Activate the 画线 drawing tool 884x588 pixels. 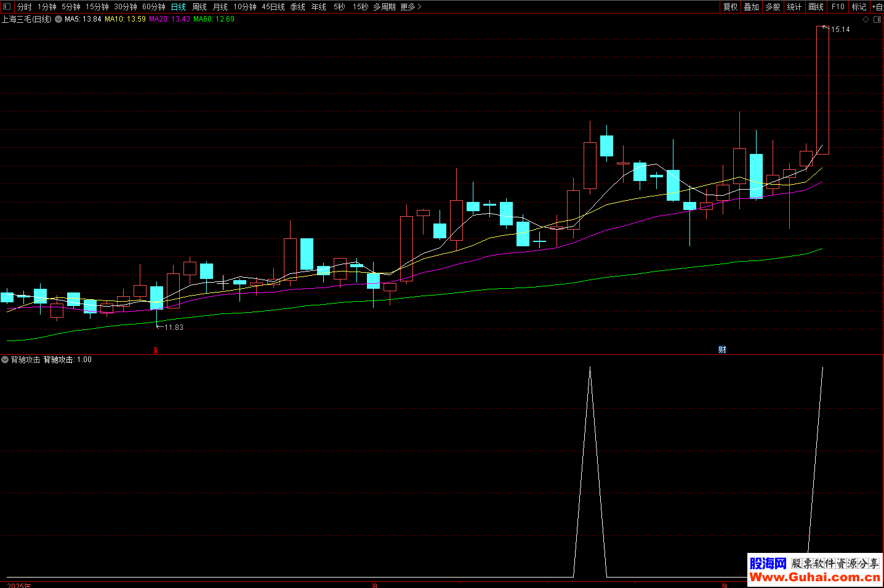tap(816, 7)
